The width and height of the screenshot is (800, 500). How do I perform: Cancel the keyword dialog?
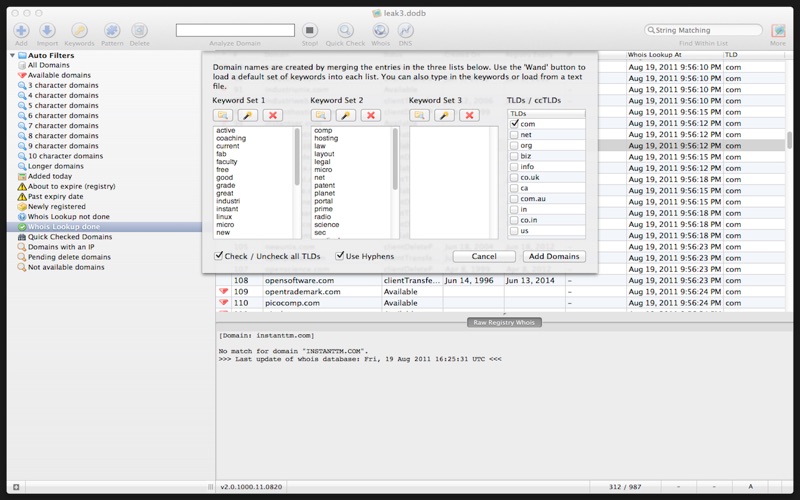[x=484, y=256]
